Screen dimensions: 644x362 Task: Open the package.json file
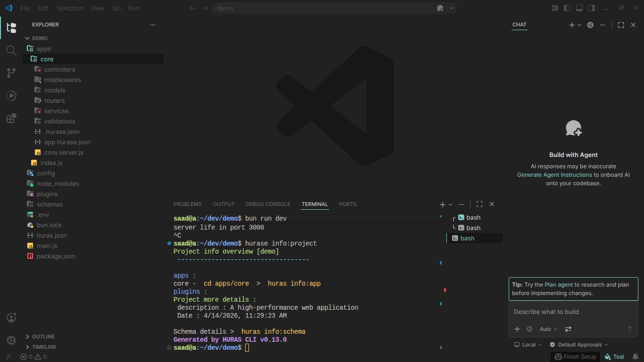(x=93, y=256)
